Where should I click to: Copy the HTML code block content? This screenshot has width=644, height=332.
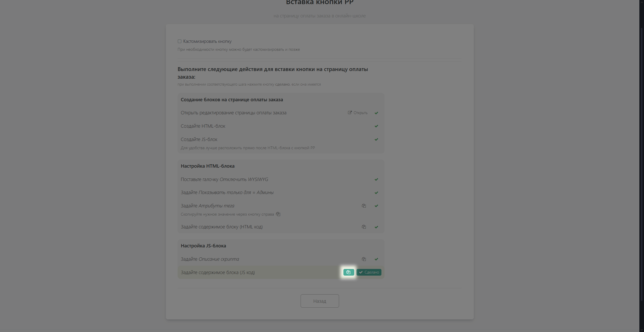(364, 227)
